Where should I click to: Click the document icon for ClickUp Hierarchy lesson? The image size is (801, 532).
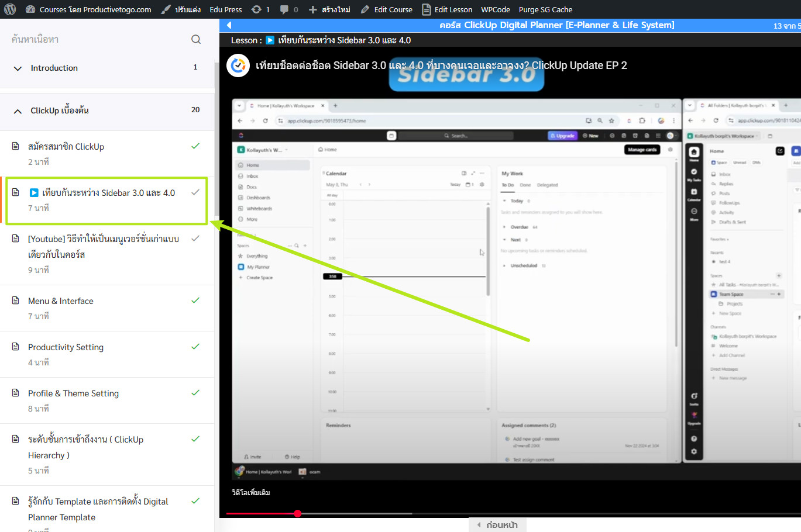(x=16, y=439)
